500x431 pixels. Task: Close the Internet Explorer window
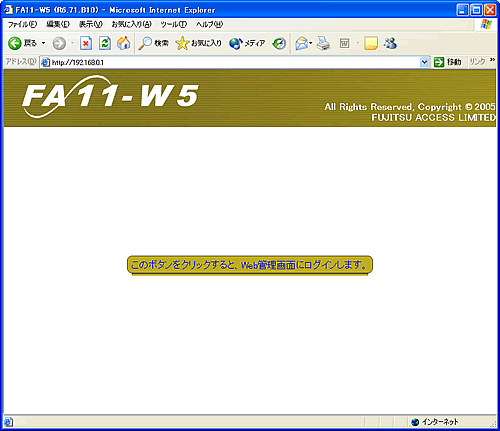490,10
